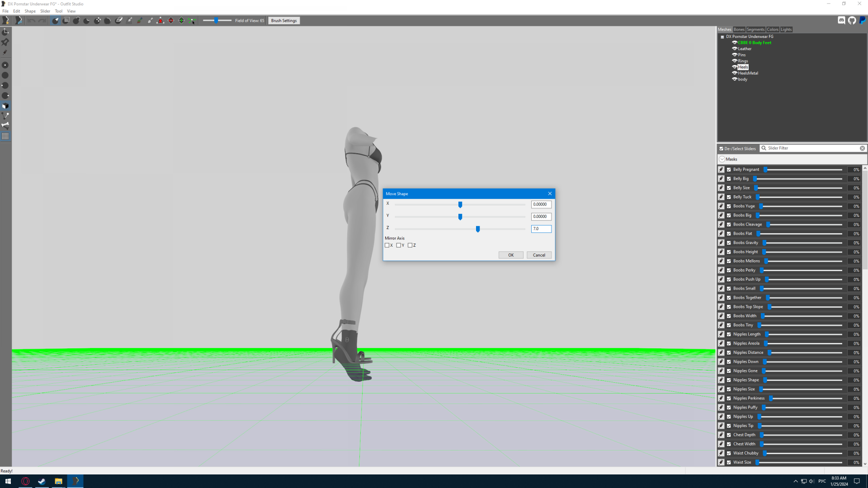Click OK in the Move Shape dialog
This screenshot has height=488, width=868.
[511, 255]
